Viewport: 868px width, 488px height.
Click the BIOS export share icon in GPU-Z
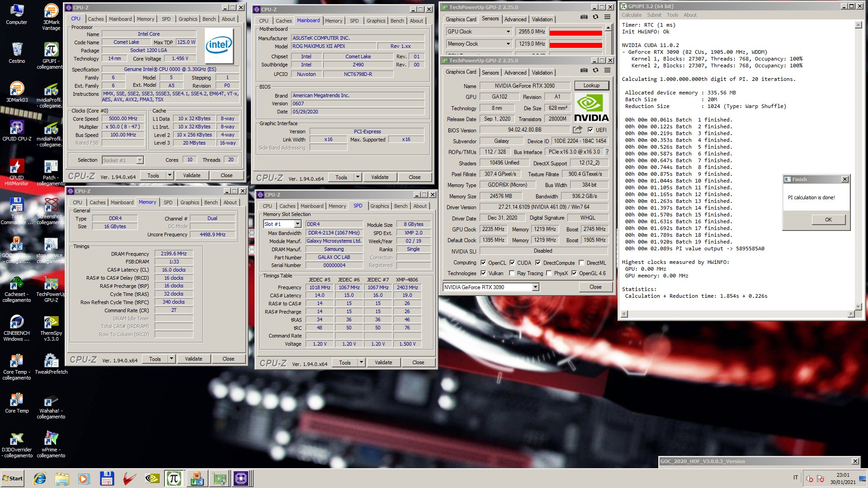577,130
